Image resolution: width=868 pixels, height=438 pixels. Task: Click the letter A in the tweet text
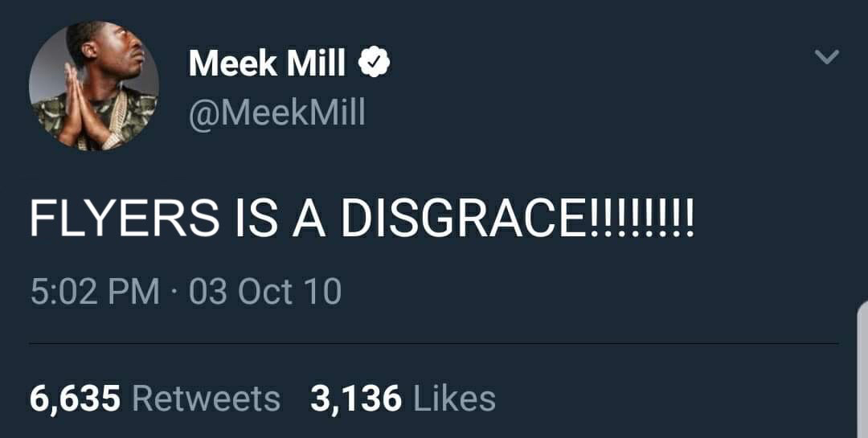[309, 219]
